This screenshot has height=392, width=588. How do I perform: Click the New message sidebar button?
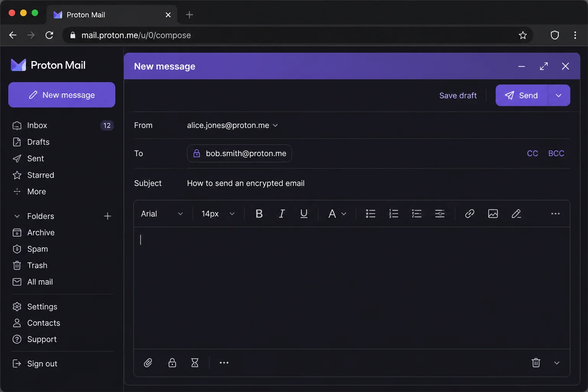(x=62, y=95)
